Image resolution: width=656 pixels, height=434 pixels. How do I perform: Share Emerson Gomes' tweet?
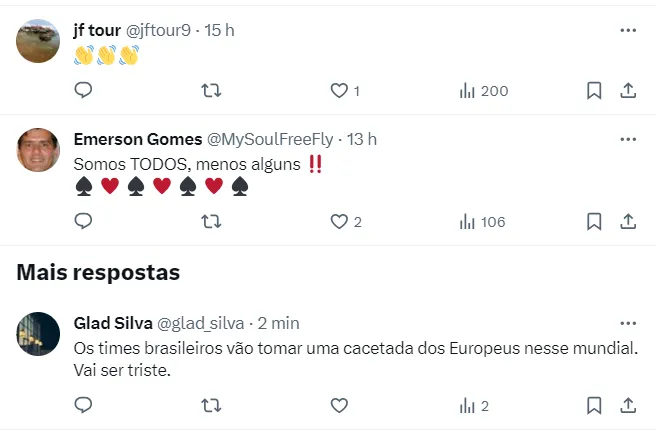(x=628, y=221)
